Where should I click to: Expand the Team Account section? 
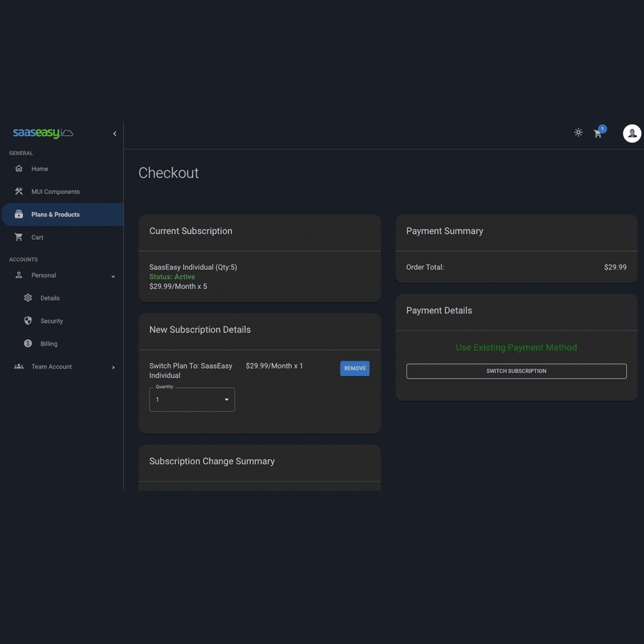click(113, 368)
